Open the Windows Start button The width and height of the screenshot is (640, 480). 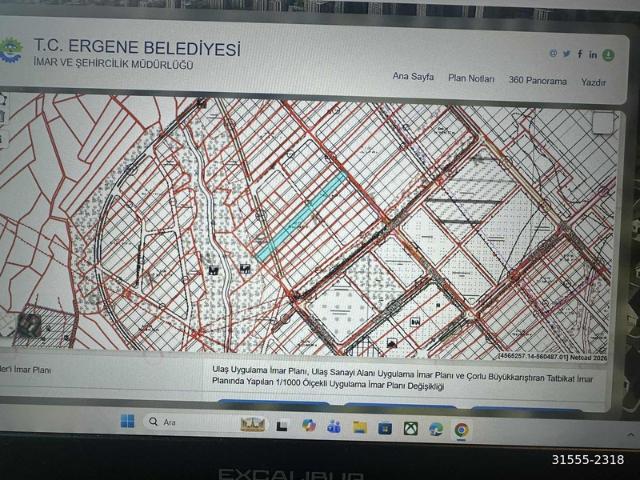(x=128, y=421)
